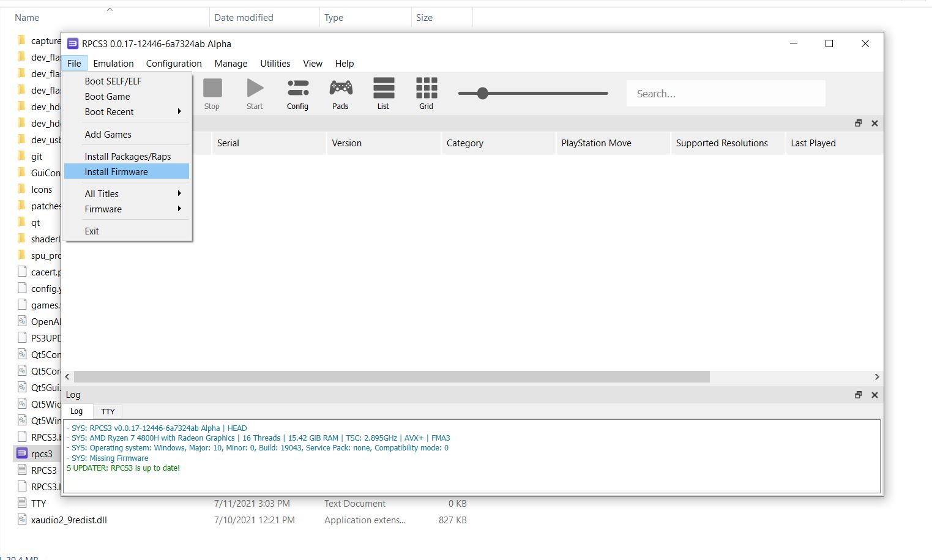The width and height of the screenshot is (932, 560).
Task: Switch to the TTY log tab
Action: [108, 411]
